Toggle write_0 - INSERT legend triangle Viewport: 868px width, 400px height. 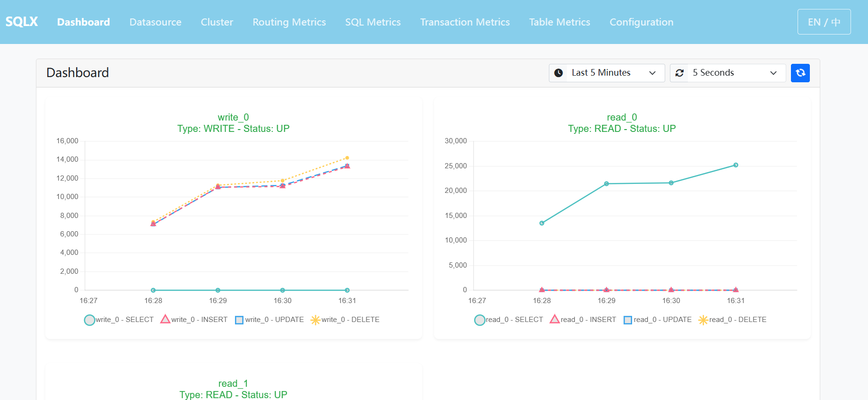165,319
